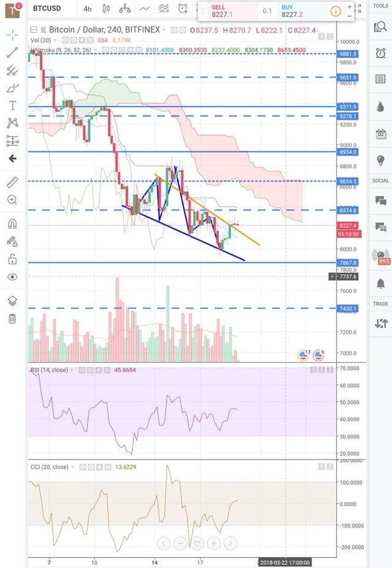The height and width of the screenshot is (568, 392).
Task: Open the notifications bell icon
Action: pyautogui.click(x=380, y=284)
